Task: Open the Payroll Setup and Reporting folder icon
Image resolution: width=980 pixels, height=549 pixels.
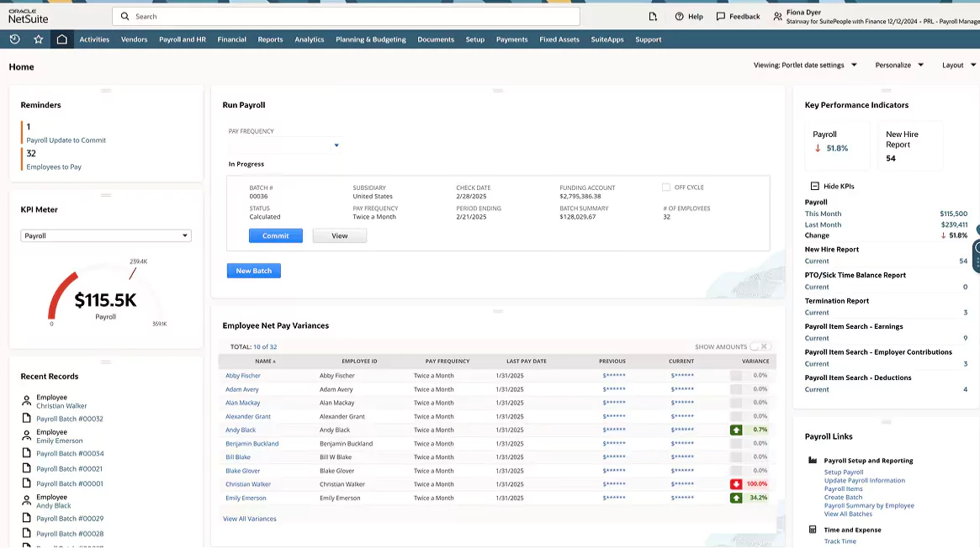Action: point(811,459)
